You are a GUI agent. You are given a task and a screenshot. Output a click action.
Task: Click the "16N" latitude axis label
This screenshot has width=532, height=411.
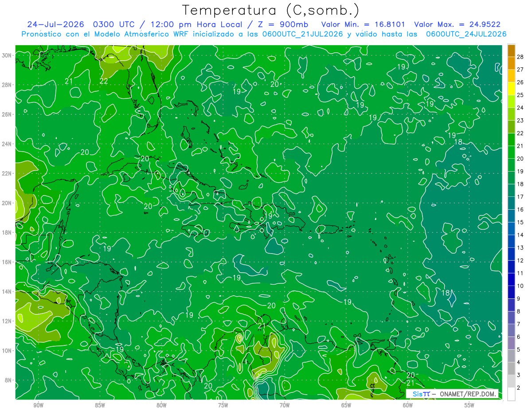[7, 262]
